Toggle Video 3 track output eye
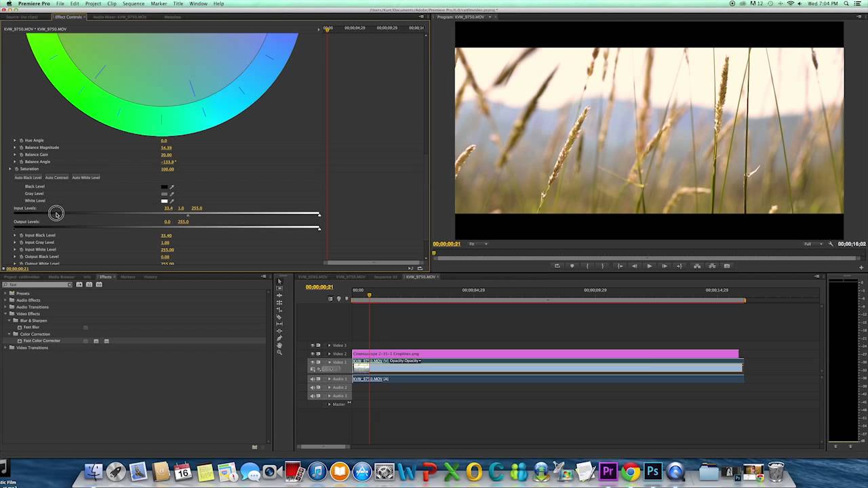The width and height of the screenshot is (868, 488). click(313, 346)
